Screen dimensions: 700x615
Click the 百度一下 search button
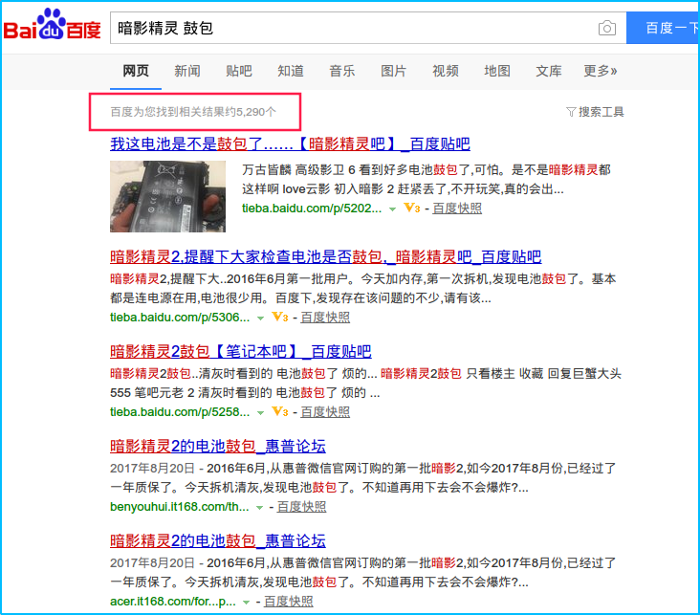664,28
